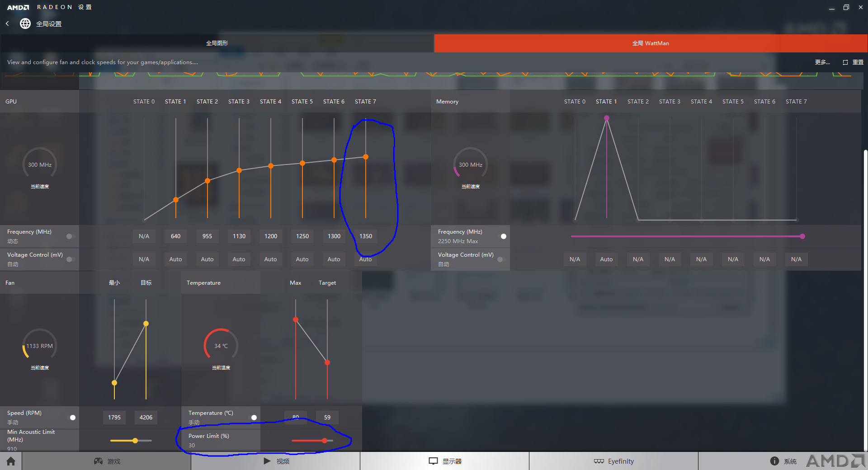Click GPU State 7 frequency field 1350
Image resolution: width=868 pixels, height=470 pixels.
366,236
